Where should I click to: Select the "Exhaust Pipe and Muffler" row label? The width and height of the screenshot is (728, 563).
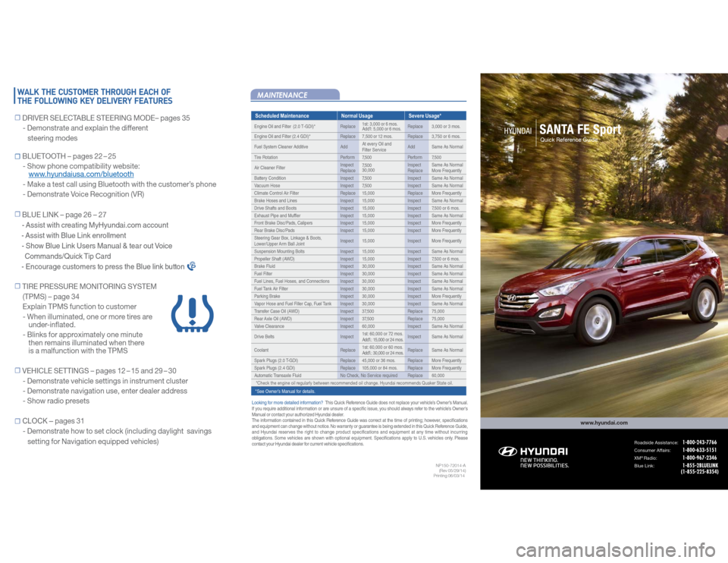278,215
